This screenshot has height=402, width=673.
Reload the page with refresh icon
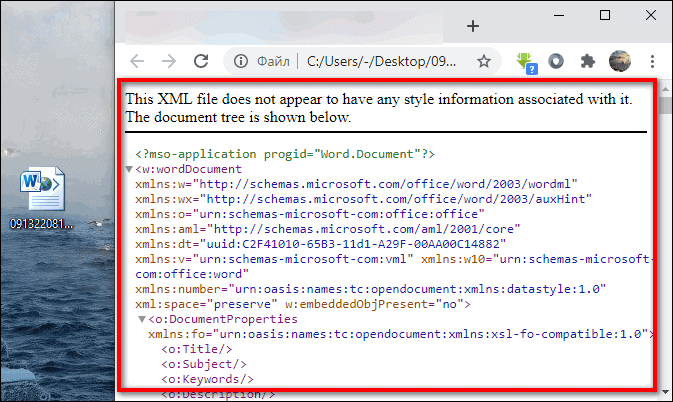(x=201, y=61)
